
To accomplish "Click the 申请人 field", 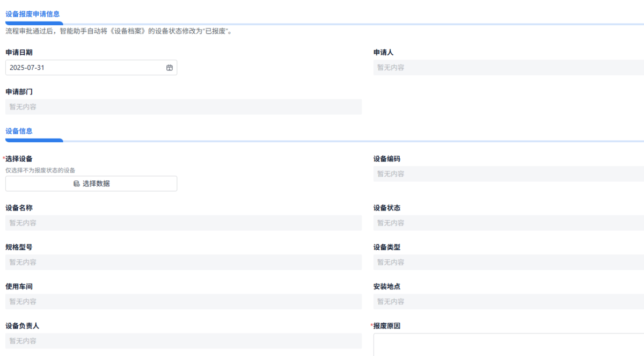I will (504, 67).
